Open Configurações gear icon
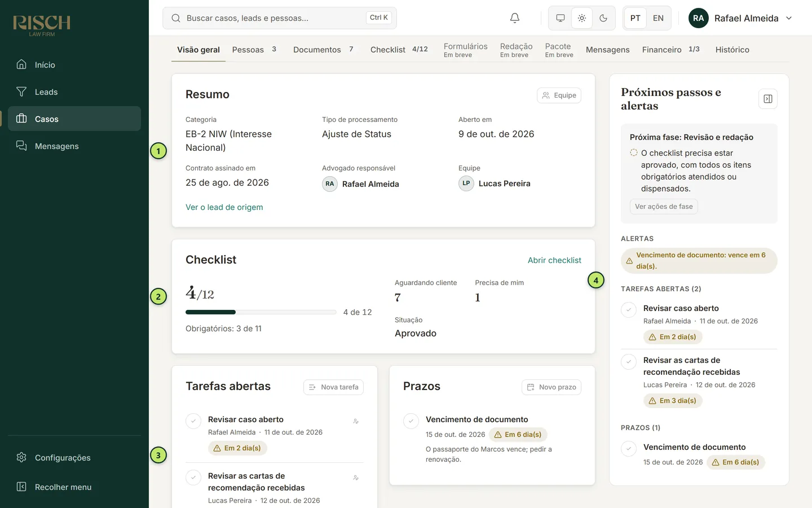 coord(21,457)
